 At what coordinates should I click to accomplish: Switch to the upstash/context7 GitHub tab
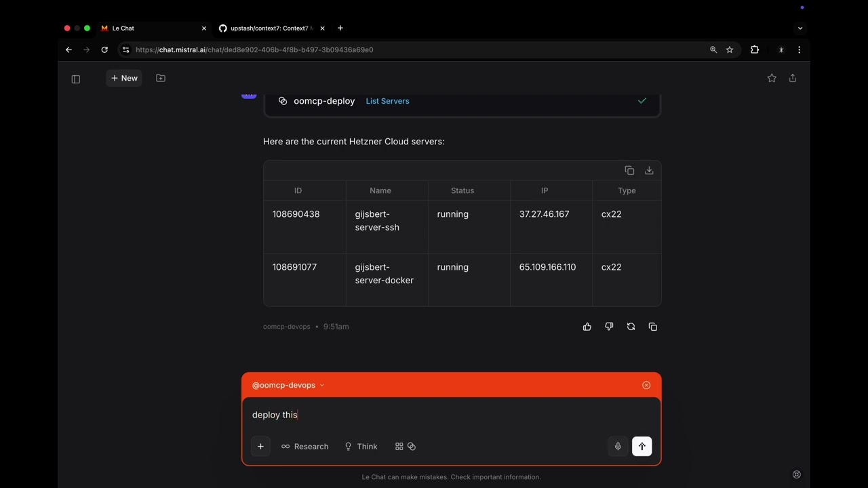tap(272, 28)
